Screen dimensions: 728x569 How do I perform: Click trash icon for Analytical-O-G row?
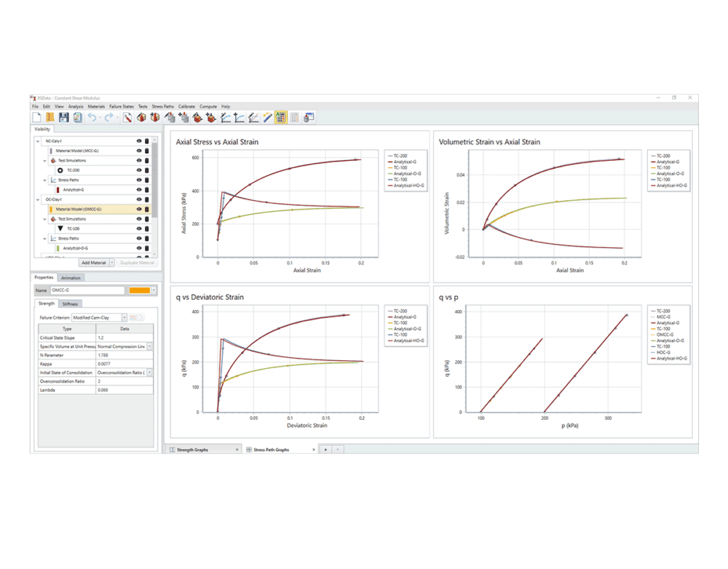coord(146,248)
